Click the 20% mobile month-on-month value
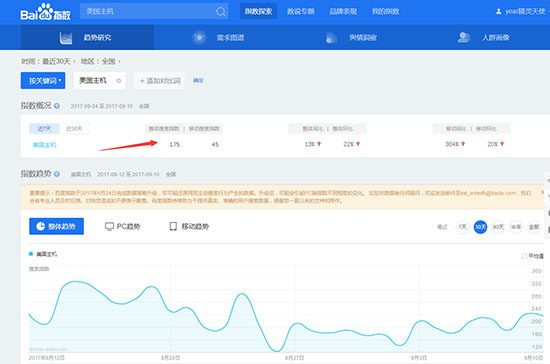 pyautogui.click(x=492, y=144)
